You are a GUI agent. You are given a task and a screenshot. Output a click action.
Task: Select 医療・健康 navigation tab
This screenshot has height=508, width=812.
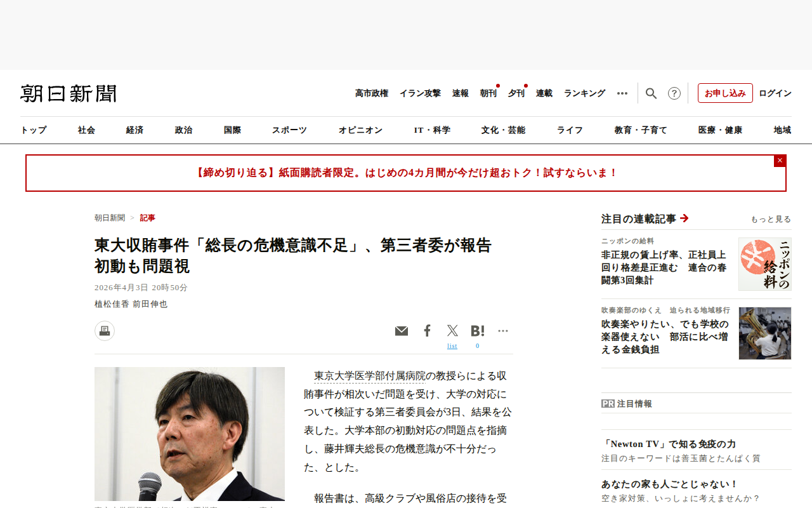(x=720, y=130)
